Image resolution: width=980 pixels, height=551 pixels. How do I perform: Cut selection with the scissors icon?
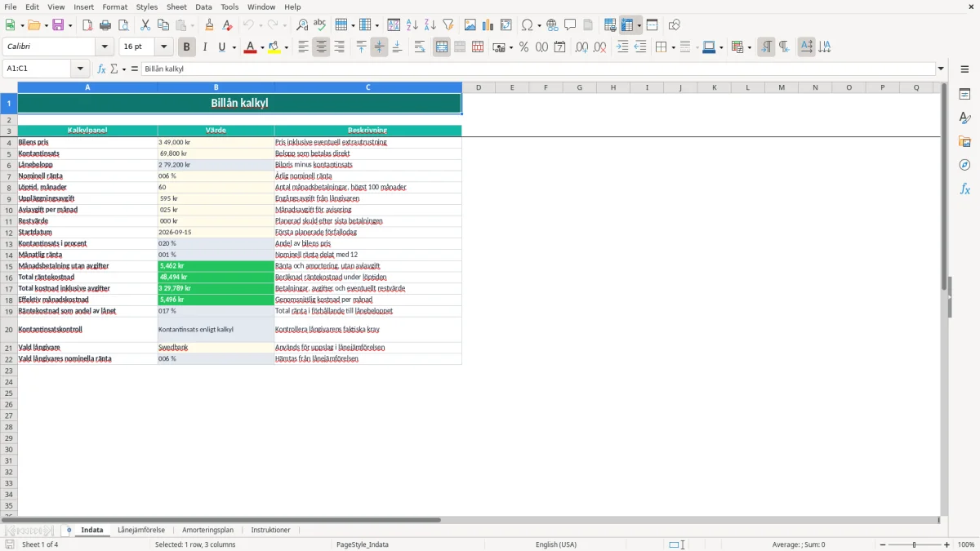(x=145, y=25)
